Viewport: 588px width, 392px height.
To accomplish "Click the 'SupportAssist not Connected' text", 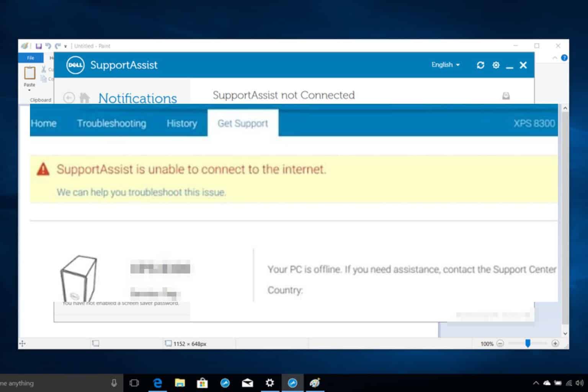I will pos(284,95).
